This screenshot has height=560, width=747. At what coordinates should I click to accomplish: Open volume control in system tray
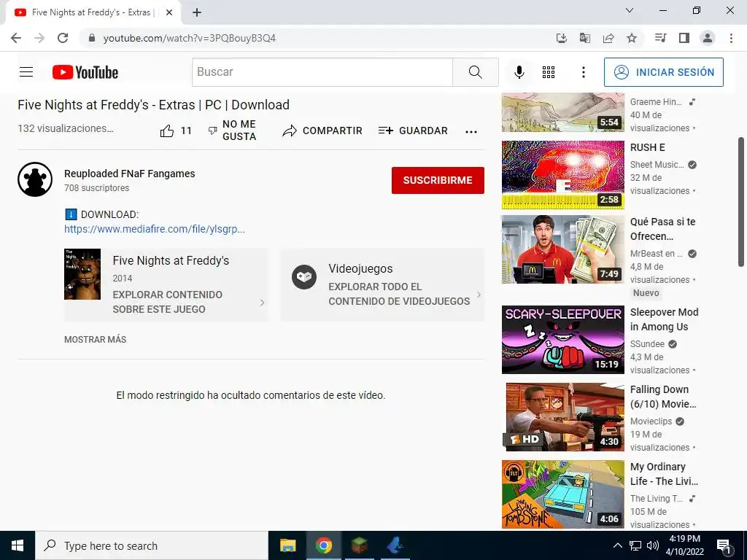(x=653, y=545)
